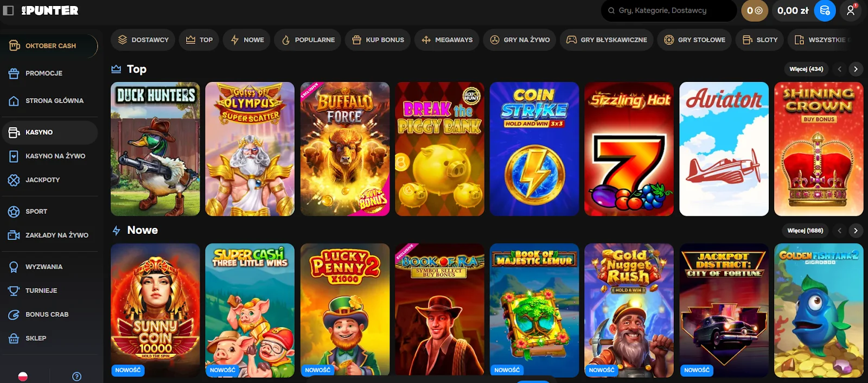Open Jackpoty from the sidebar

coord(42,180)
